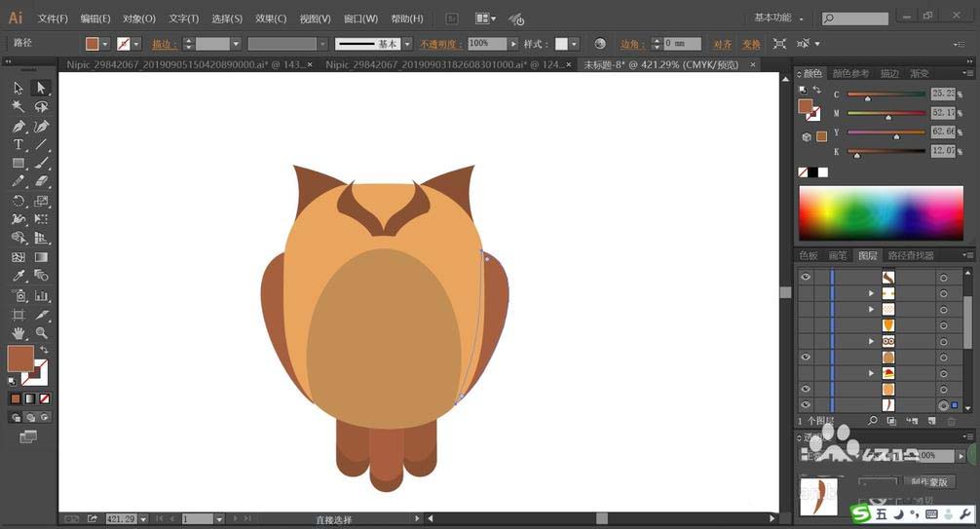The image size is (980, 529).
Task: Select the Type tool
Action: tap(19, 145)
